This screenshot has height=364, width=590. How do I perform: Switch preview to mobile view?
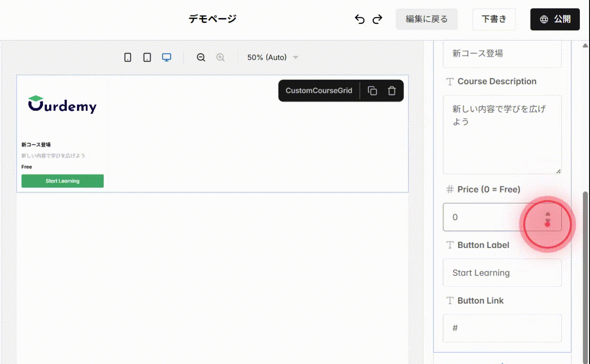127,57
